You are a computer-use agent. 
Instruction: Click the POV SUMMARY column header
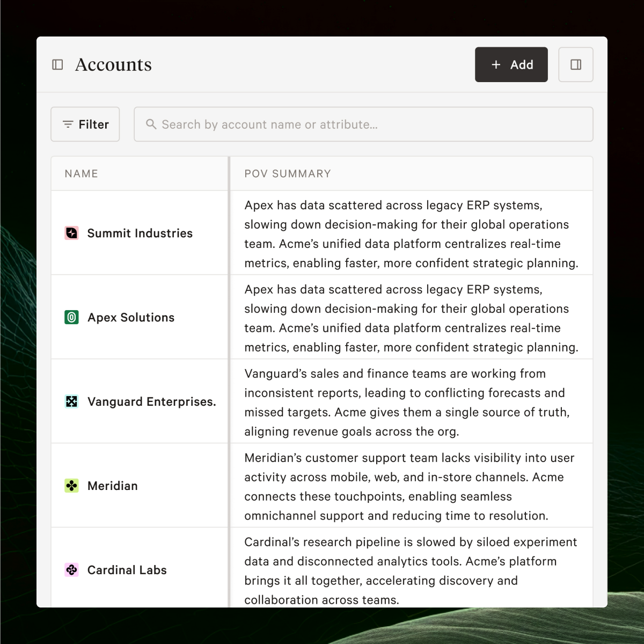[288, 174]
